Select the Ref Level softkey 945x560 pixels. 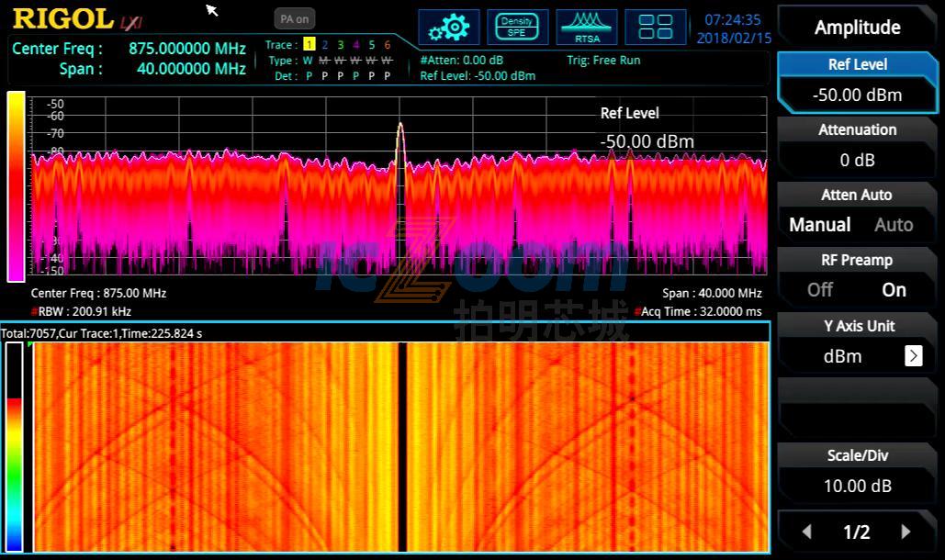tap(857, 83)
